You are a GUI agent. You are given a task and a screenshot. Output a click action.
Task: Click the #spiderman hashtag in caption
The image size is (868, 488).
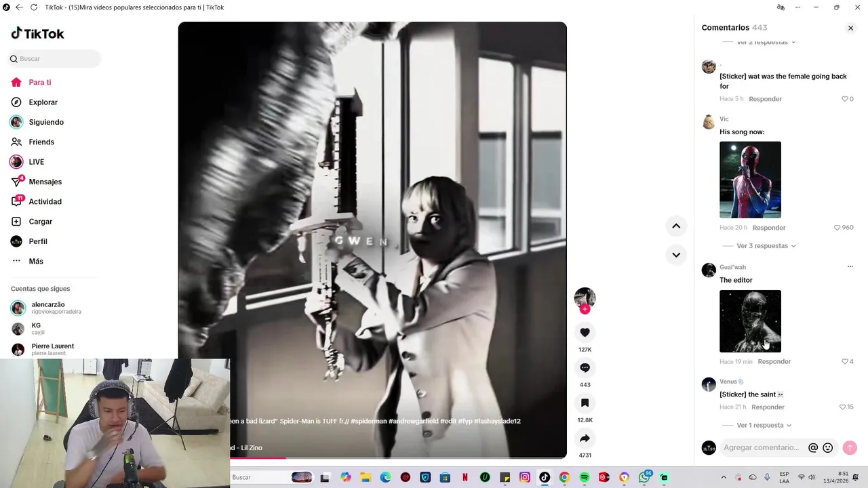tap(370, 421)
